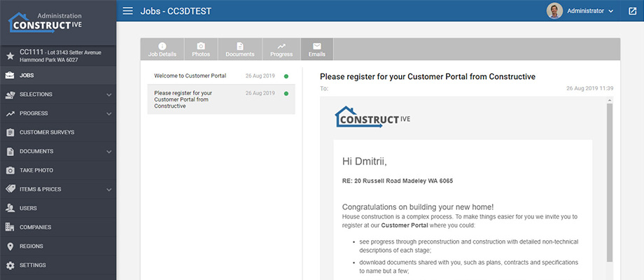Click the star icon beside CC1111
The image size is (644, 280).
pos(10,56)
